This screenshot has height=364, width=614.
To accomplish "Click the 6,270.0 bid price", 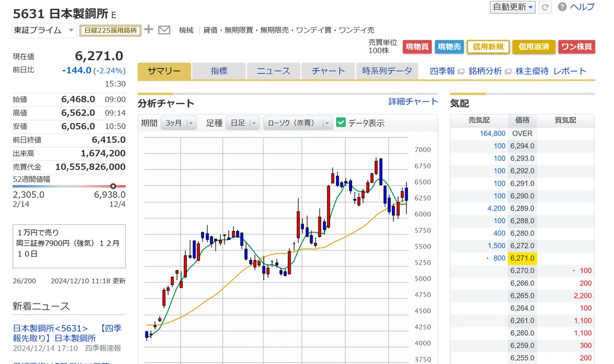I will click(522, 271).
